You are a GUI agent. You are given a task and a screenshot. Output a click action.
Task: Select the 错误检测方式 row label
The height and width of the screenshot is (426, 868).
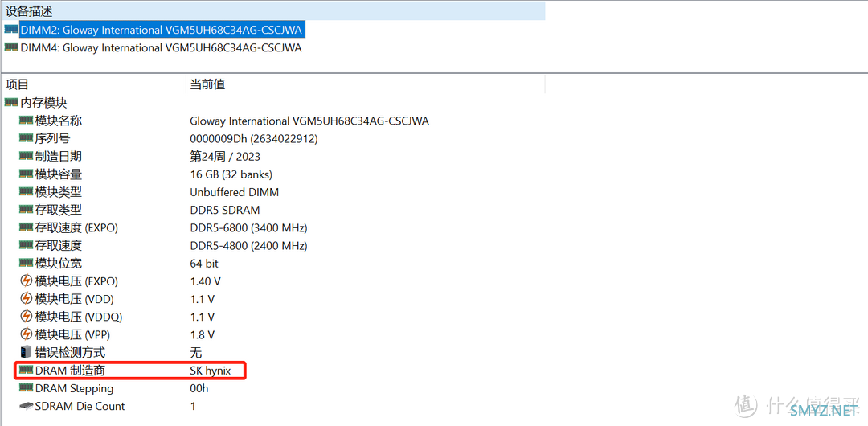coord(70,352)
